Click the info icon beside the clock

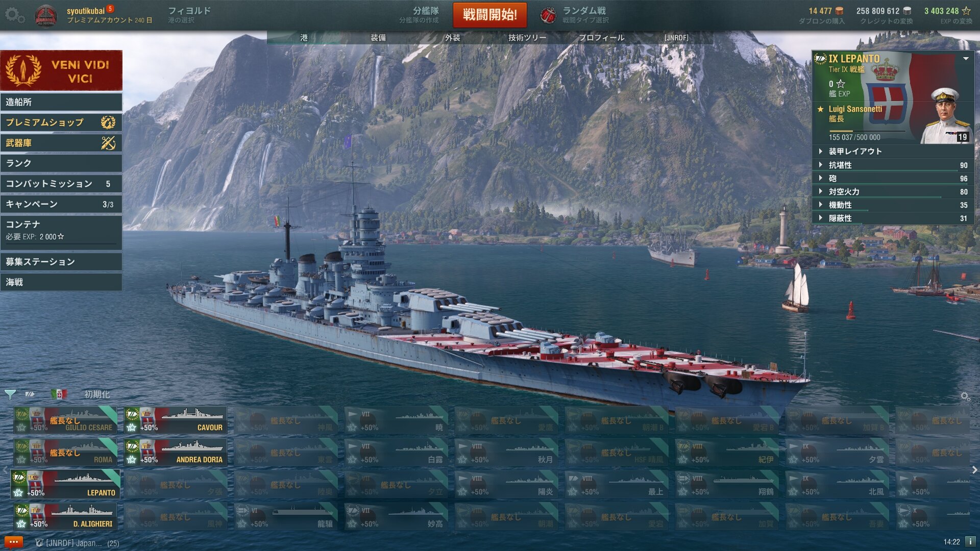point(970,542)
